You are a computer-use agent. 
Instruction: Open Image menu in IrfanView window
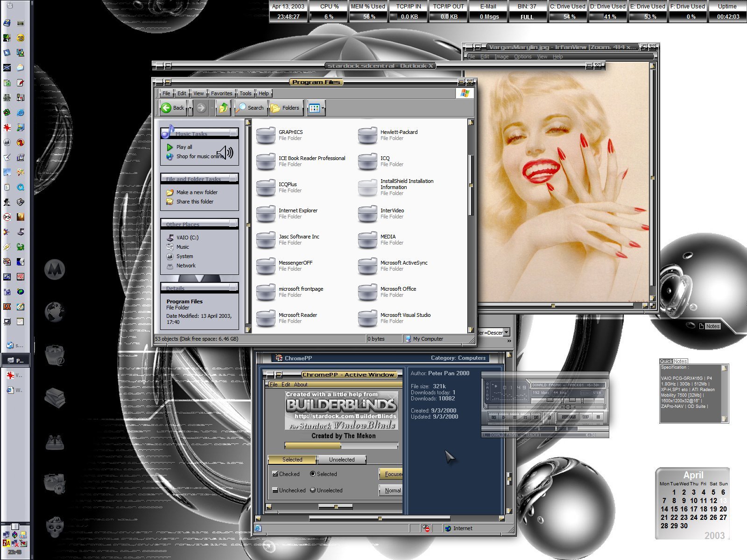501,56
